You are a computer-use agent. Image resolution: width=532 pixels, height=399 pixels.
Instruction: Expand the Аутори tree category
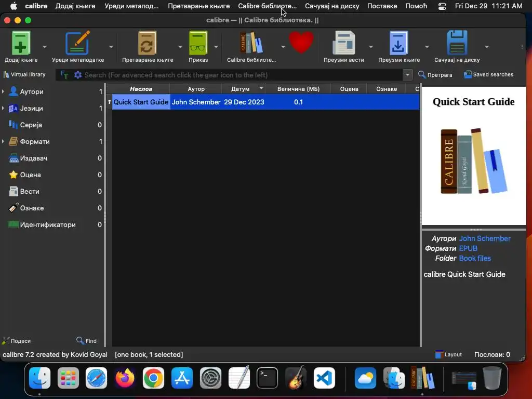pyautogui.click(x=3, y=91)
